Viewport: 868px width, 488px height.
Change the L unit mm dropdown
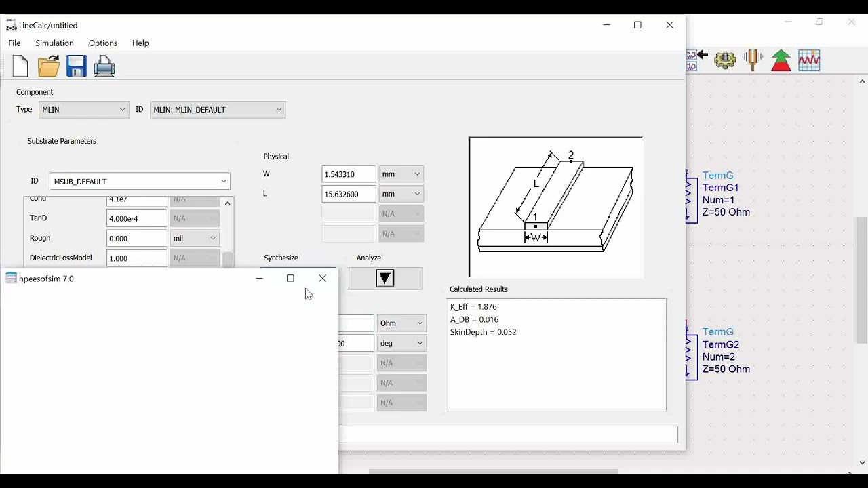[401, 194]
